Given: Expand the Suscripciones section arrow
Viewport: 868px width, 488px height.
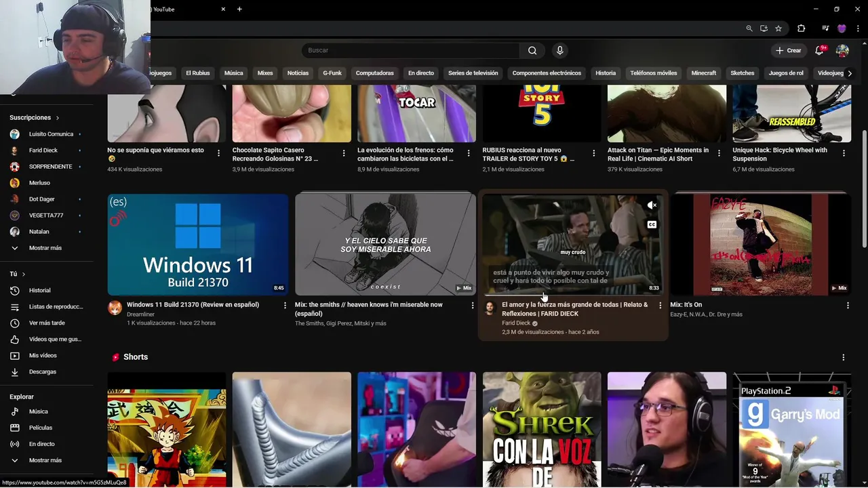Looking at the screenshot, I should coord(58,118).
